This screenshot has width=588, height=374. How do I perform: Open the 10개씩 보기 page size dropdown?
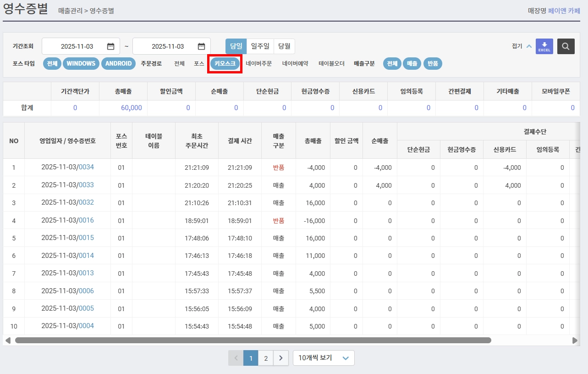[x=324, y=358]
